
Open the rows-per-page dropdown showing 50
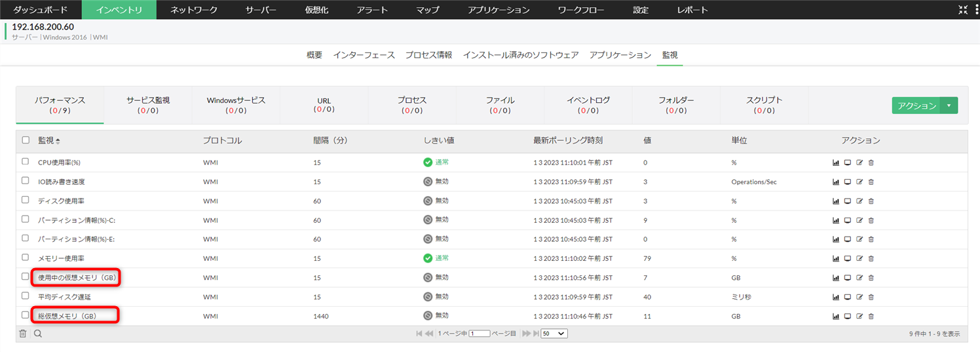(x=554, y=334)
